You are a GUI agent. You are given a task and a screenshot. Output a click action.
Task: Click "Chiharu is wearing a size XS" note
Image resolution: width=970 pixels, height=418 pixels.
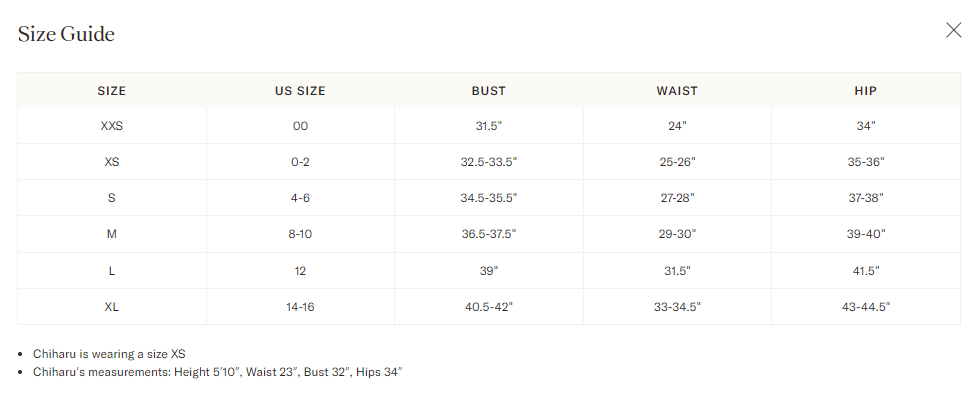[109, 354]
